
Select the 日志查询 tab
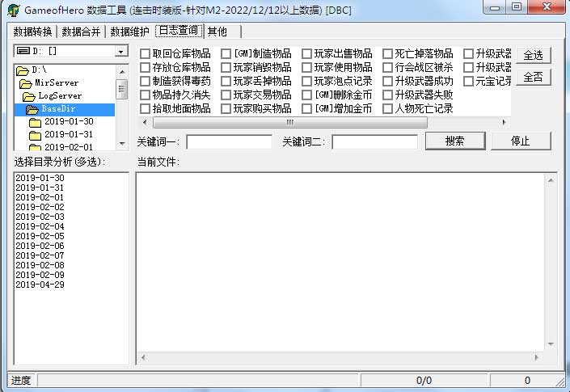click(179, 31)
